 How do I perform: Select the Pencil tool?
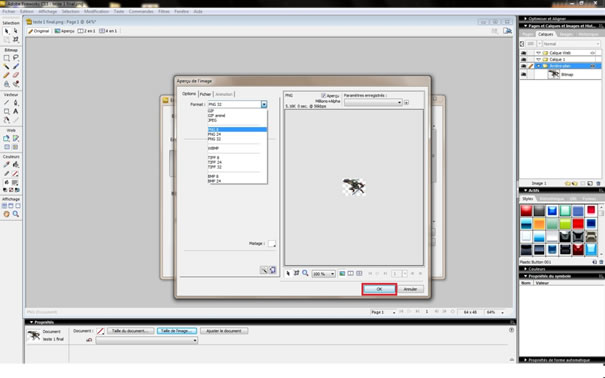[x=7, y=76]
